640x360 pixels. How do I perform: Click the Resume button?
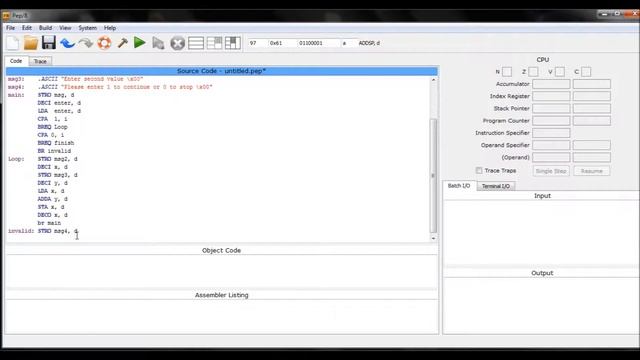pyautogui.click(x=591, y=171)
